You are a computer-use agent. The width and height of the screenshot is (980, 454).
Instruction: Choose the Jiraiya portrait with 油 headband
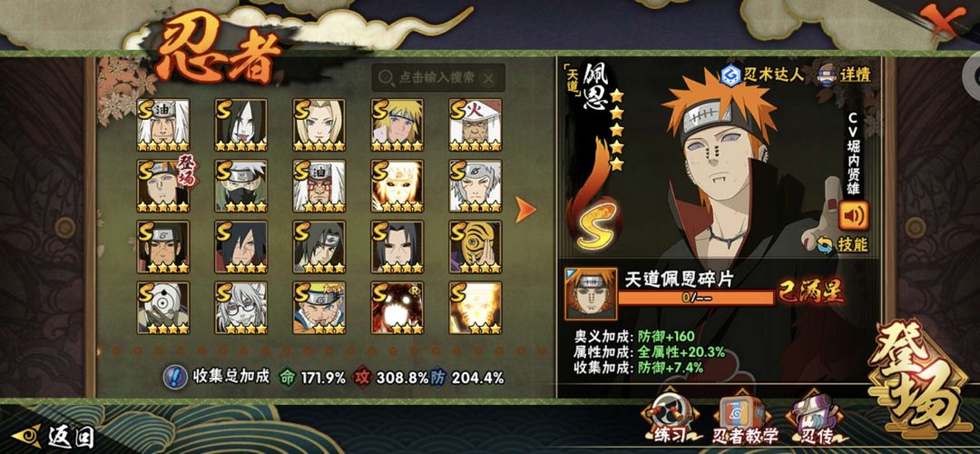click(163, 125)
